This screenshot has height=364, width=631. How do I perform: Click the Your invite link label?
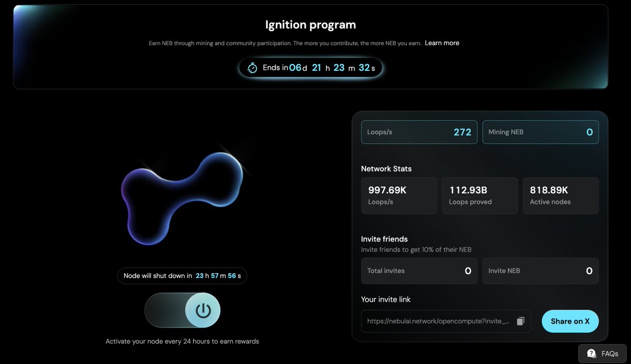pos(386,299)
